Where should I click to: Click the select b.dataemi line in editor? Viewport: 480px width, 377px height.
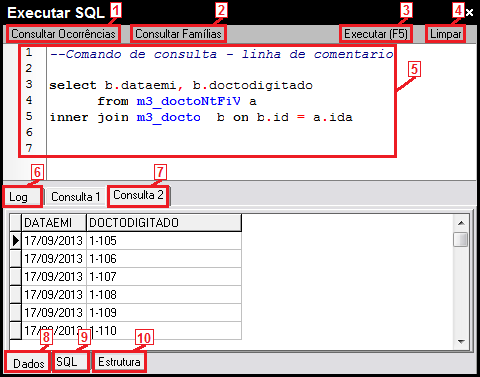pyautogui.click(x=181, y=85)
